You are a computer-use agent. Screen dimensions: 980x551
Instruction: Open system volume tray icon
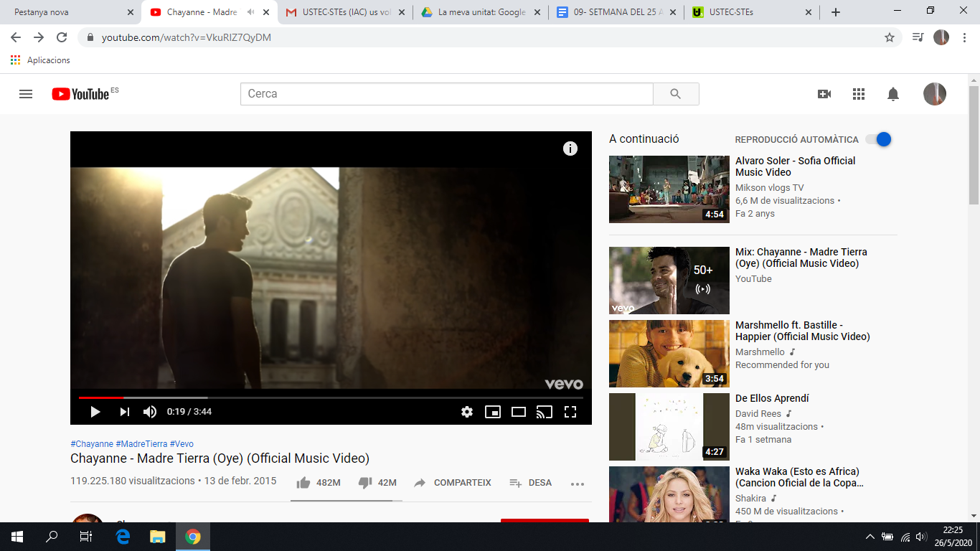(922, 537)
